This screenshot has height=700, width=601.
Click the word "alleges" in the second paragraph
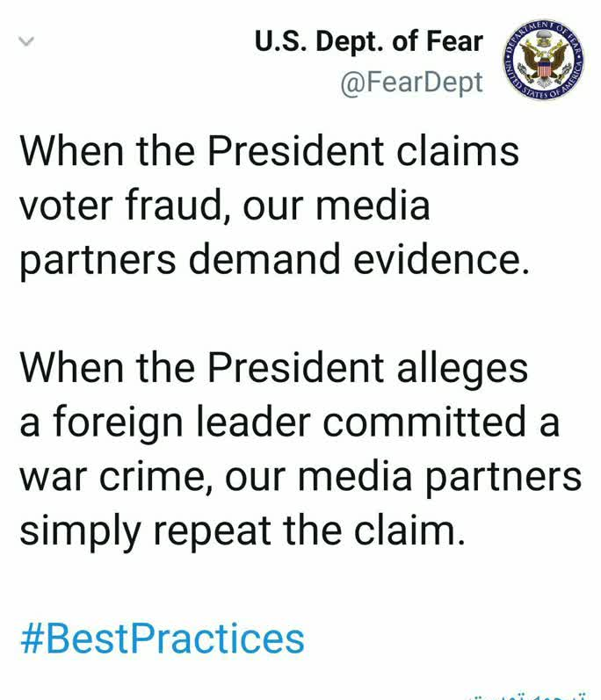462,368
